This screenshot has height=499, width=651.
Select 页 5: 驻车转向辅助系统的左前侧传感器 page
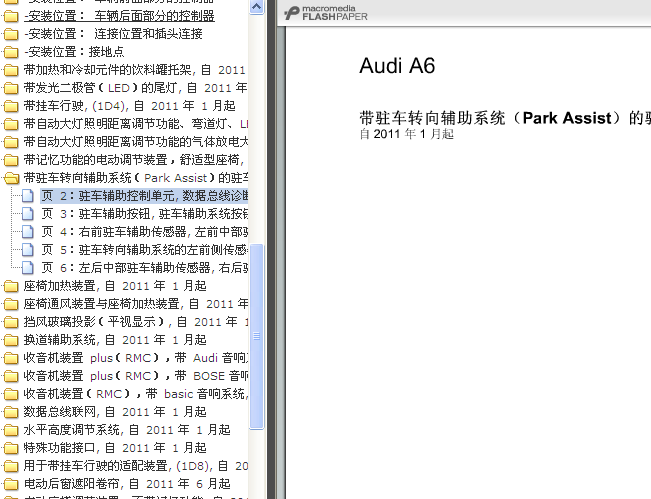[x=144, y=250]
